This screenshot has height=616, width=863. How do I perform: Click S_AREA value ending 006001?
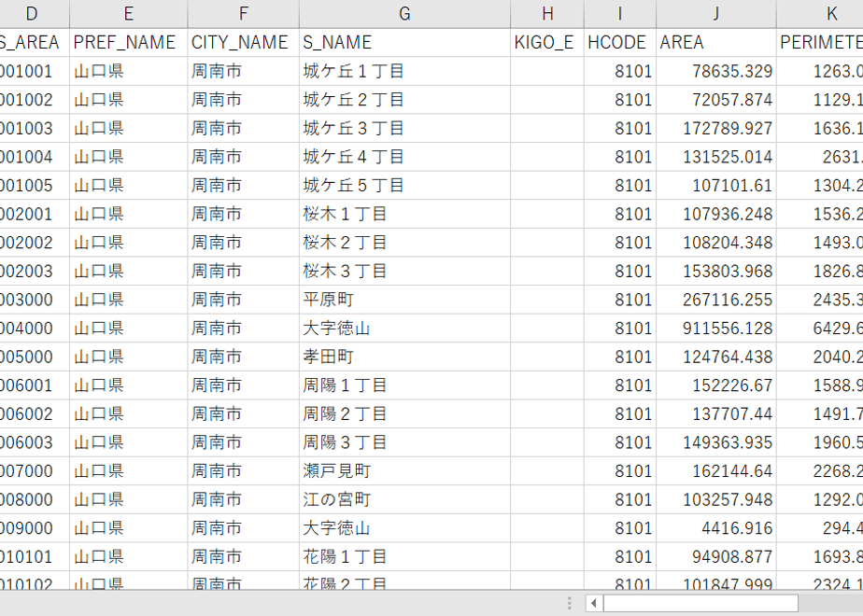click(x=35, y=385)
